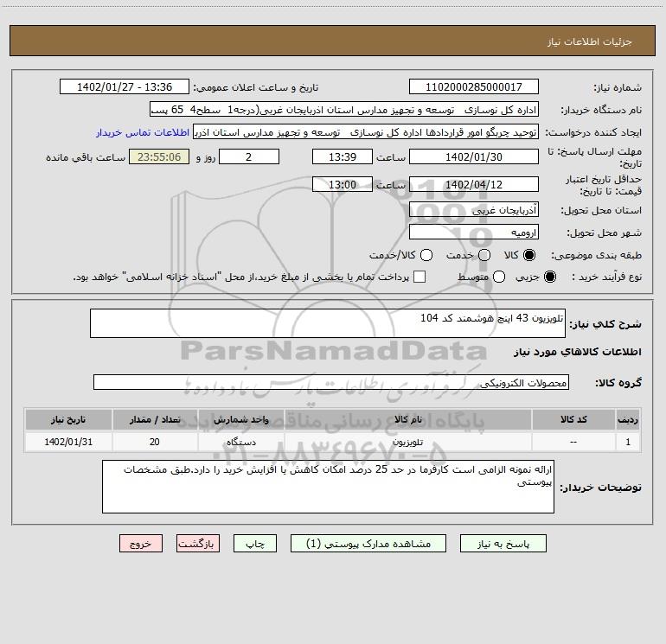Click the row number cell 1
The width and height of the screenshot is (666, 644).
(628, 442)
